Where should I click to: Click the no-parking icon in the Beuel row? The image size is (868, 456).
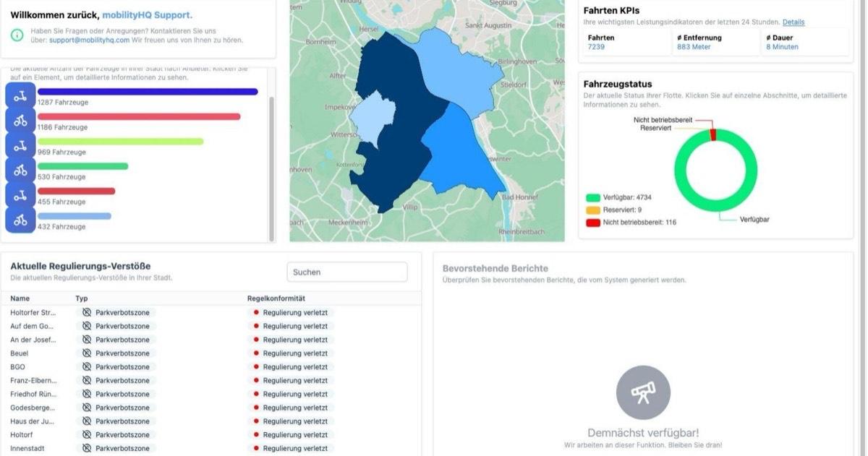click(x=87, y=353)
